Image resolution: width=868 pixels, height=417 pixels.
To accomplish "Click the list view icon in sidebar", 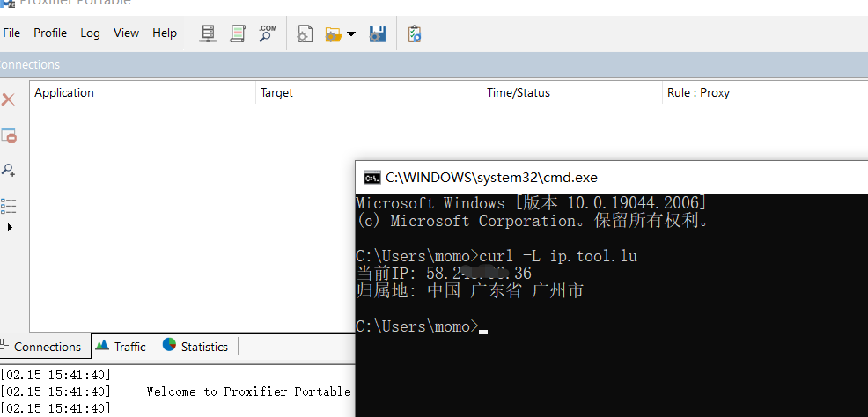I will [9, 206].
